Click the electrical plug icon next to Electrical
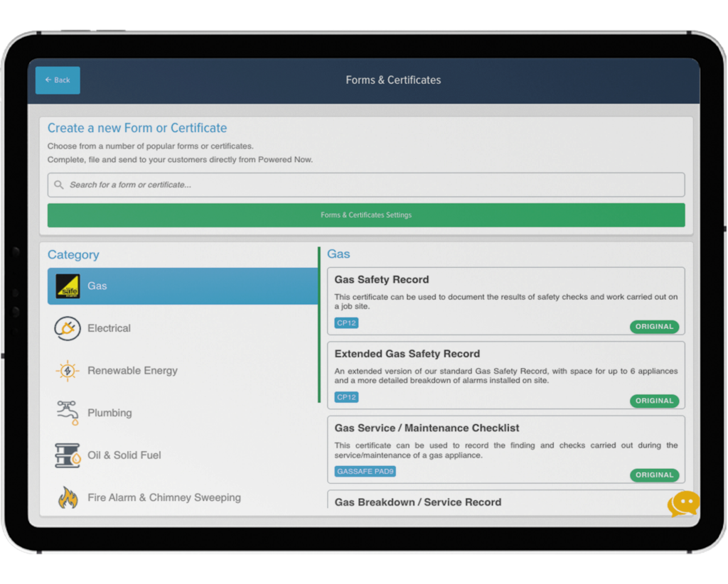728x584 pixels. [x=68, y=328]
